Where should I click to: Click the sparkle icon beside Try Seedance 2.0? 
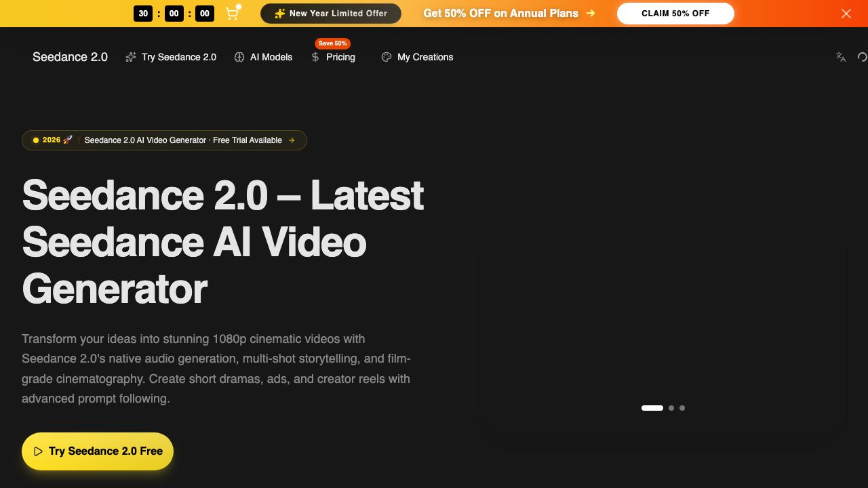[131, 57]
